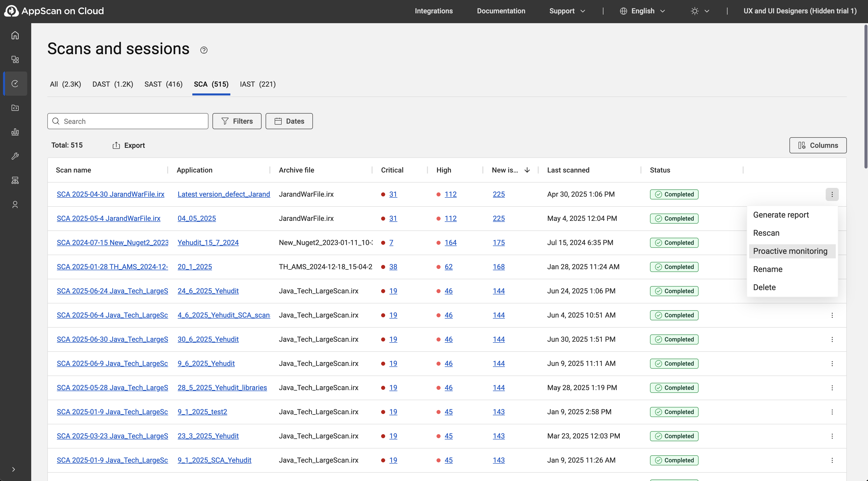This screenshot has height=481, width=868.
Task: Open the Support dropdown menu
Action: 567,11
